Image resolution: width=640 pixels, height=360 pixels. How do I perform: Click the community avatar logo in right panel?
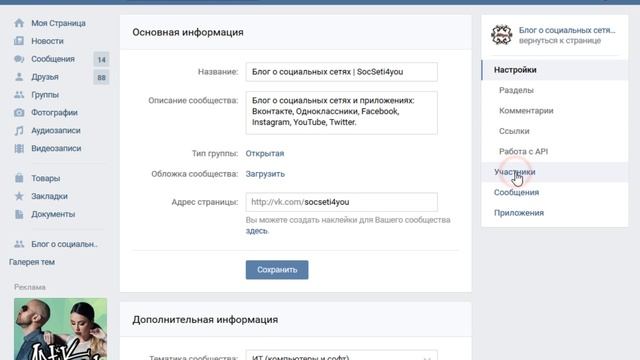pos(502,35)
